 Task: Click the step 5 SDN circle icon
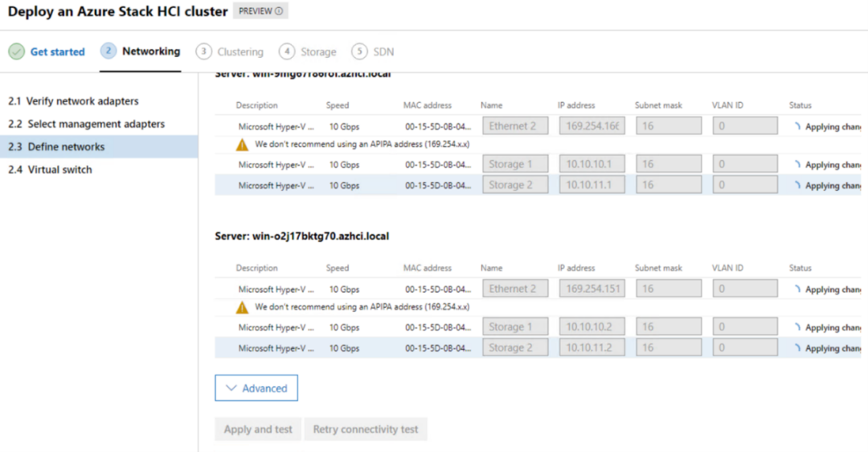(x=359, y=51)
